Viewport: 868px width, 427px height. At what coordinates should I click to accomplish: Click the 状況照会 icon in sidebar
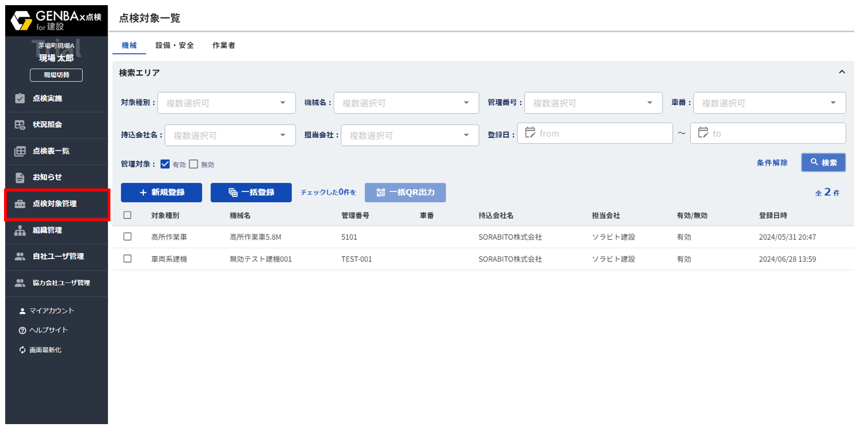tap(20, 125)
